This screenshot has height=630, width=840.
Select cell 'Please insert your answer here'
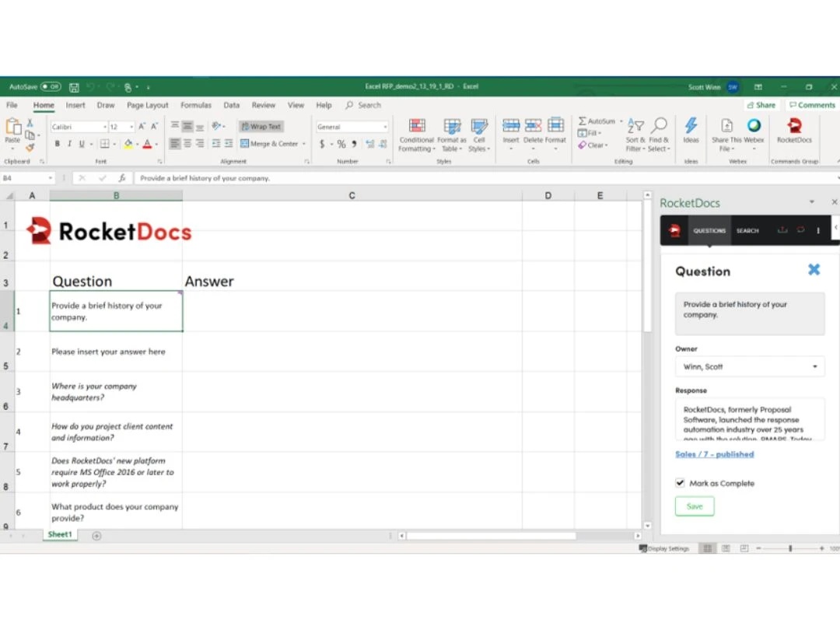pyautogui.click(x=116, y=352)
